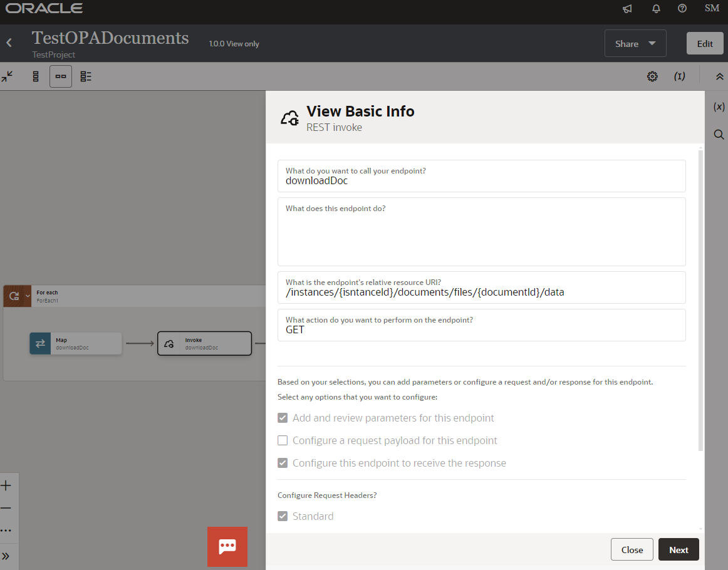Click the announcements megaphone icon

(627, 9)
